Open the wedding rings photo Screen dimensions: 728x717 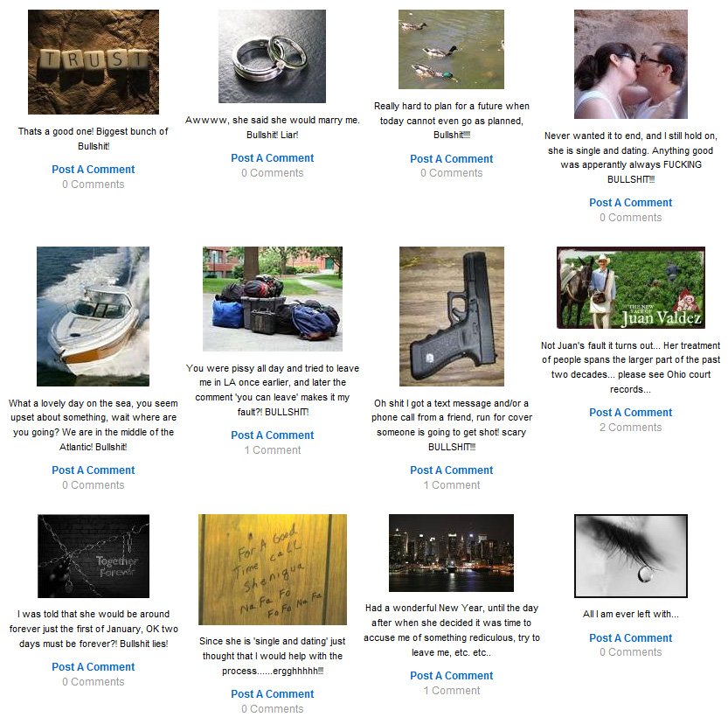(272, 56)
